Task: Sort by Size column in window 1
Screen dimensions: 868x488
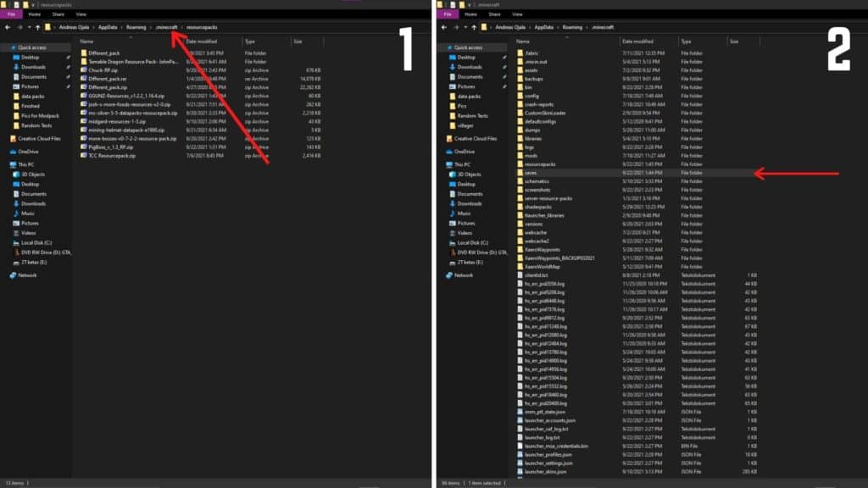Action: click(298, 42)
